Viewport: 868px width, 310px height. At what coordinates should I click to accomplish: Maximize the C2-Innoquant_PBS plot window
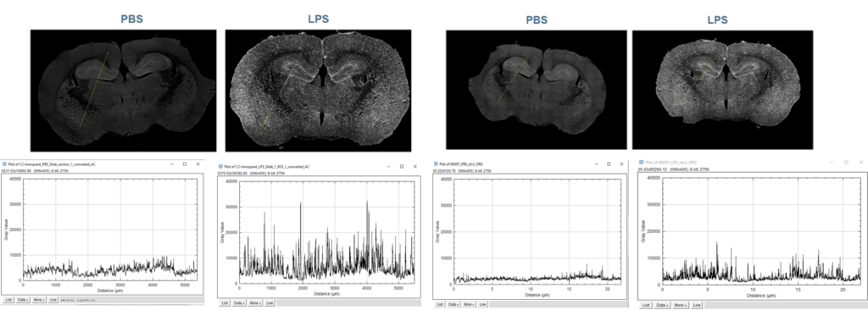click(x=184, y=164)
